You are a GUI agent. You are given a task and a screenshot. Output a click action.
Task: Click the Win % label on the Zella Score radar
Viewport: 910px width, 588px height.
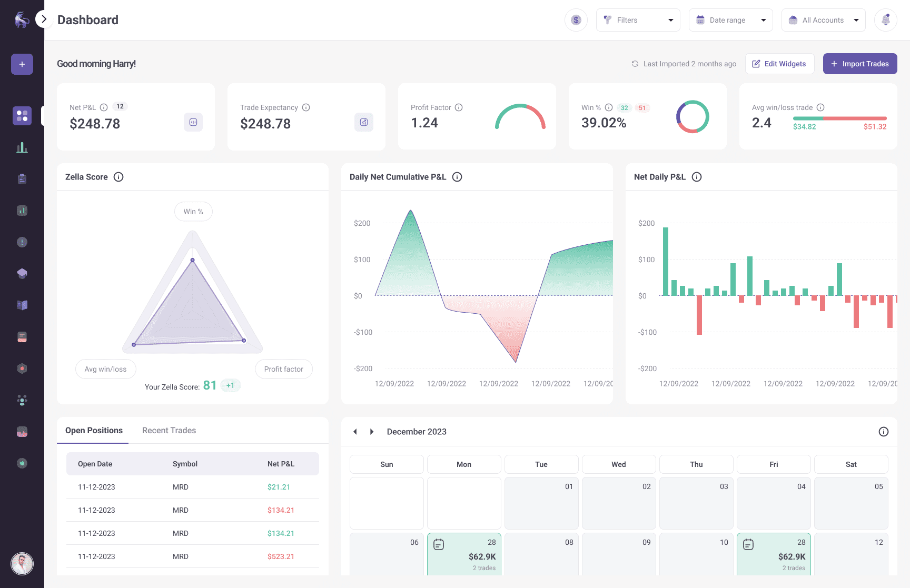[193, 211]
